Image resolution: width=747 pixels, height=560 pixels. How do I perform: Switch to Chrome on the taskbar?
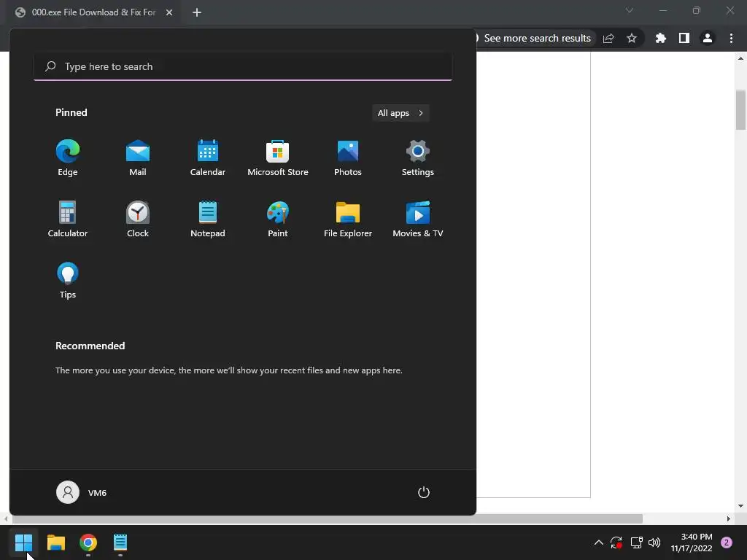click(x=88, y=542)
